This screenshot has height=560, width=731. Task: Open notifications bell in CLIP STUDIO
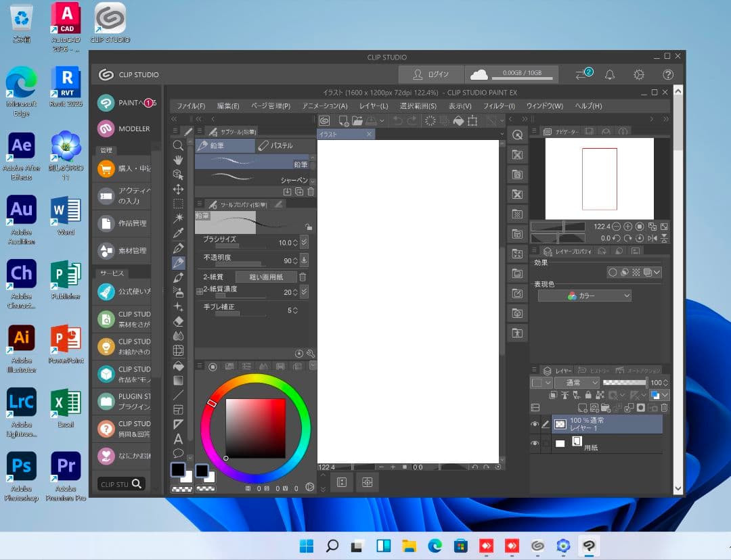(x=610, y=74)
